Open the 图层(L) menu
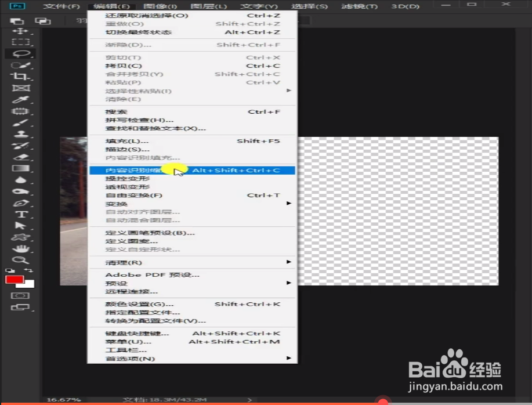 tap(209, 6)
